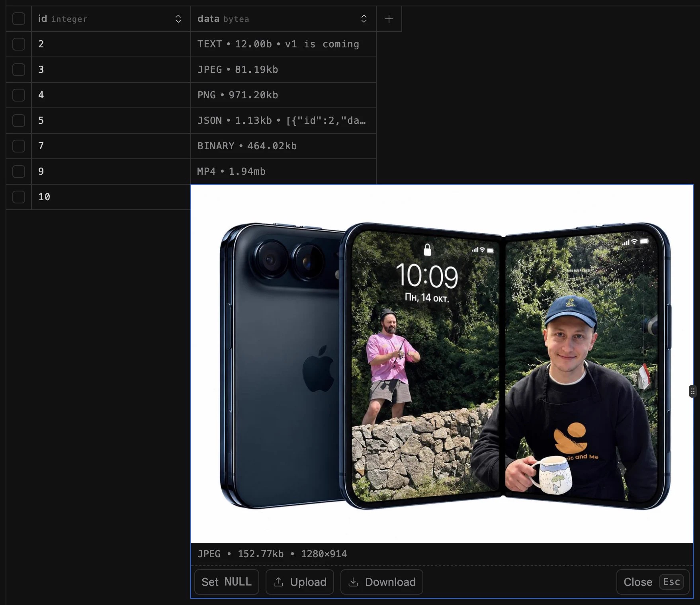Grab the preview panel resize handle
Viewport: 700px width, 605px height.
[692, 391]
